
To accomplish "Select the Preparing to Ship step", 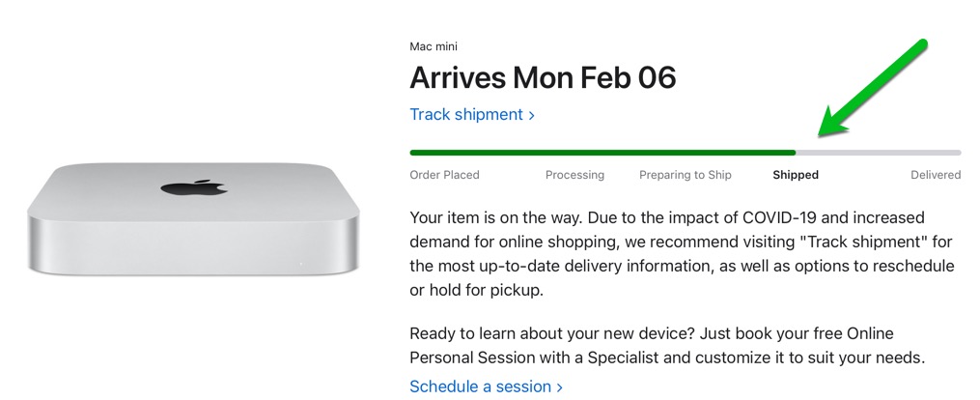I will [686, 175].
